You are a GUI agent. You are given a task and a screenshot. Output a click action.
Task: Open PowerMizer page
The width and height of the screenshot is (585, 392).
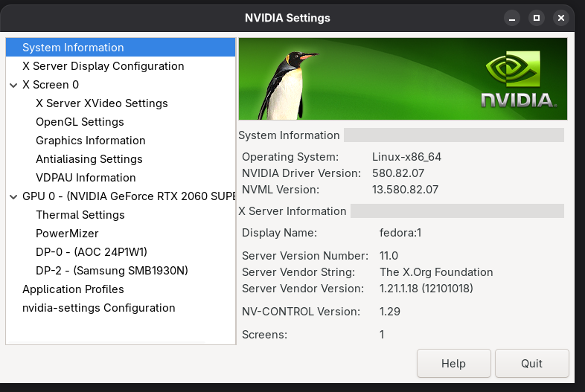121,234
